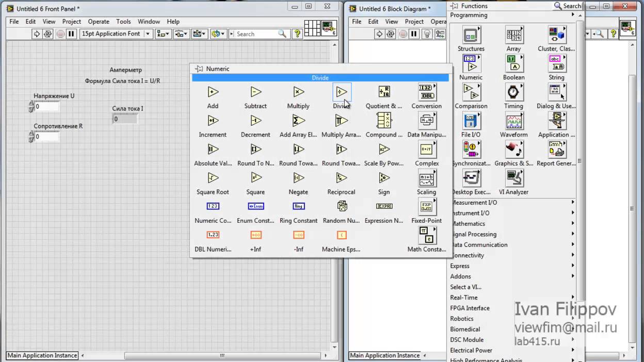Viewport: 644px width, 362px height.
Task: Open View menu in Block Diagram
Action: tap(392, 22)
